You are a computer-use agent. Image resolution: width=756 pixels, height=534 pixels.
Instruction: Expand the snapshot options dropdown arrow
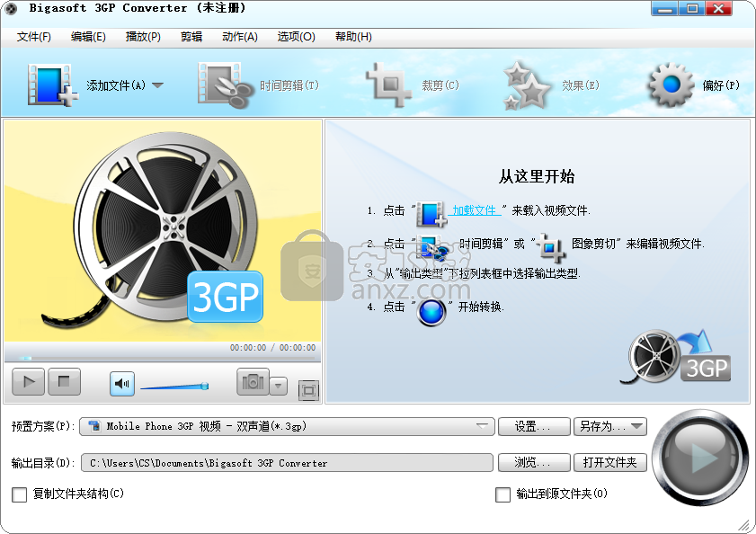[x=278, y=386]
